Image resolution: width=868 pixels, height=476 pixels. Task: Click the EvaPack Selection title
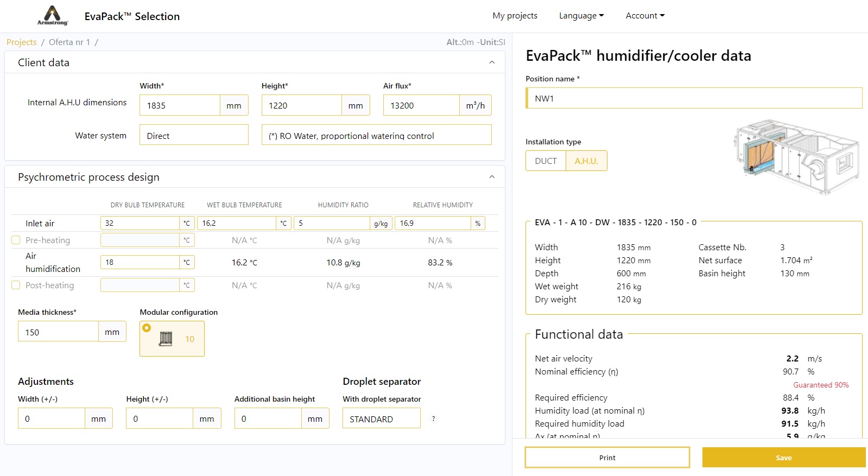point(132,16)
